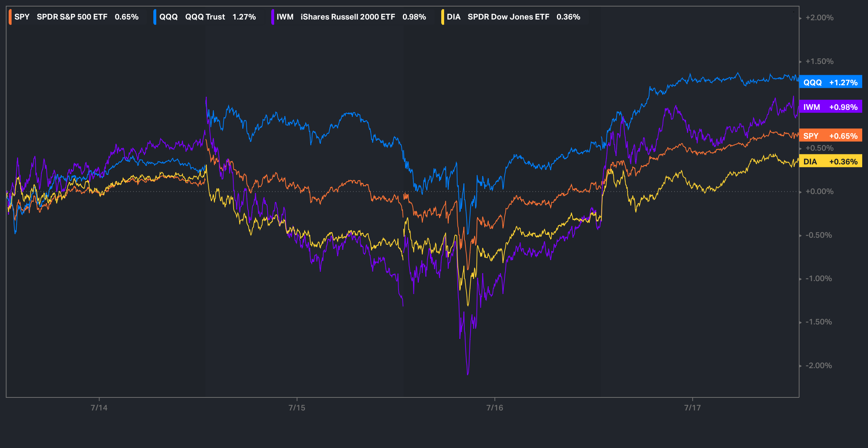868x448 pixels.
Task: Click the 7/14 date marker
Action: [x=99, y=408]
